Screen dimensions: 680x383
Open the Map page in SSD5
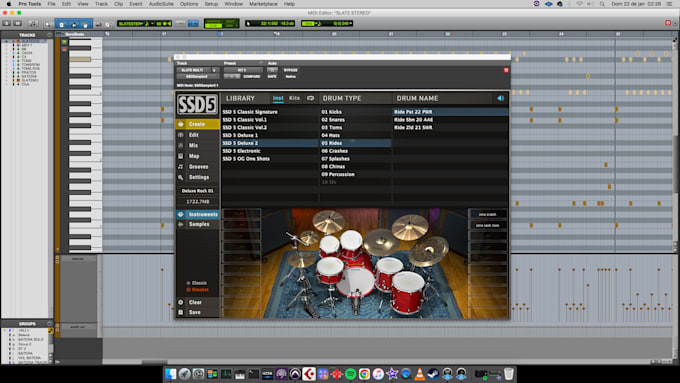coord(197,156)
